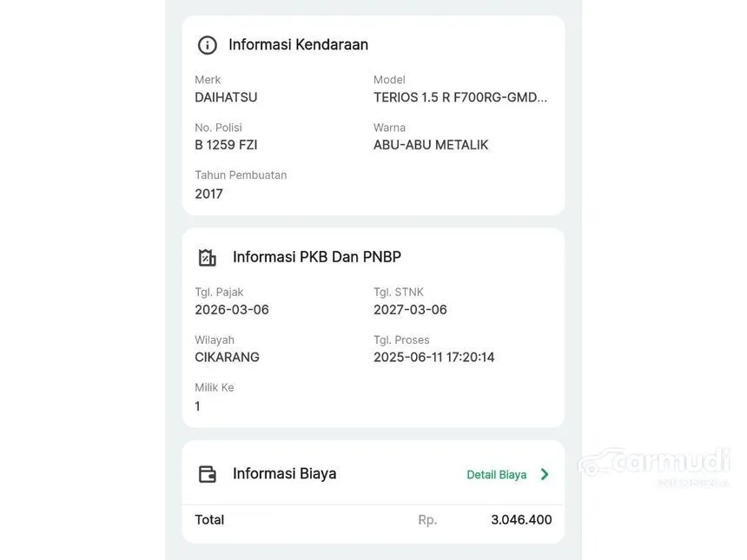Click the Carmudi watermark logo

coord(656,464)
